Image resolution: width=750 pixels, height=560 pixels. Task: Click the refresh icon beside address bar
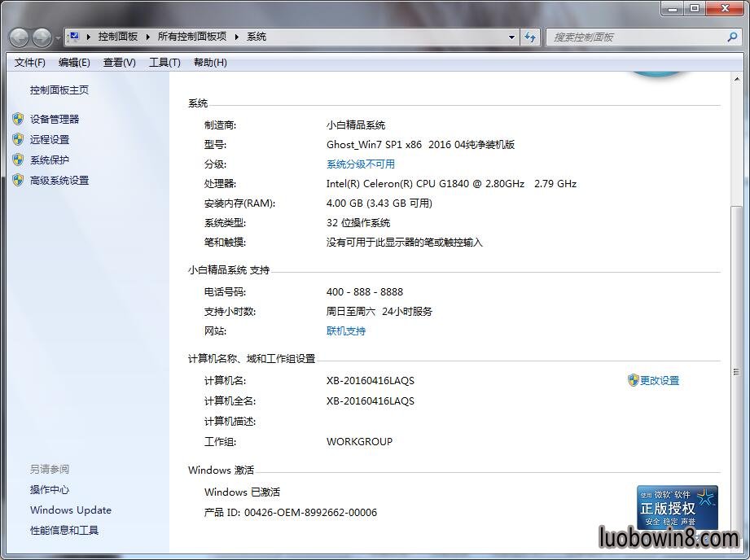(x=531, y=37)
